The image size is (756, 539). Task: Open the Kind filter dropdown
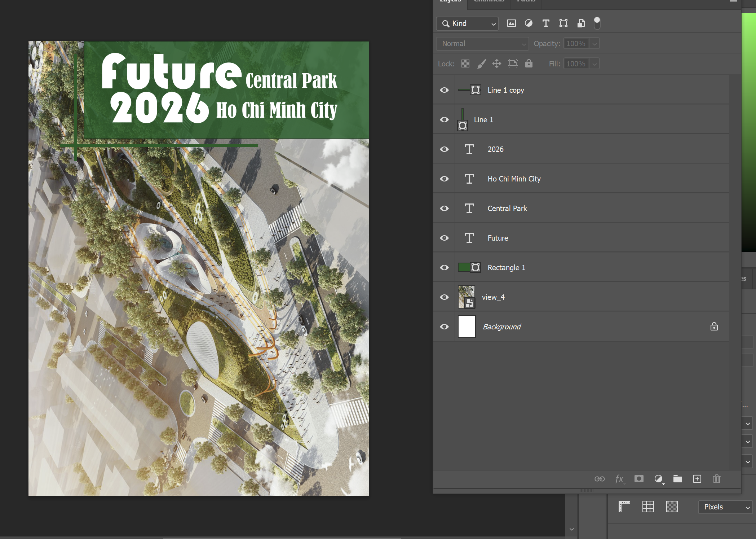tap(467, 23)
